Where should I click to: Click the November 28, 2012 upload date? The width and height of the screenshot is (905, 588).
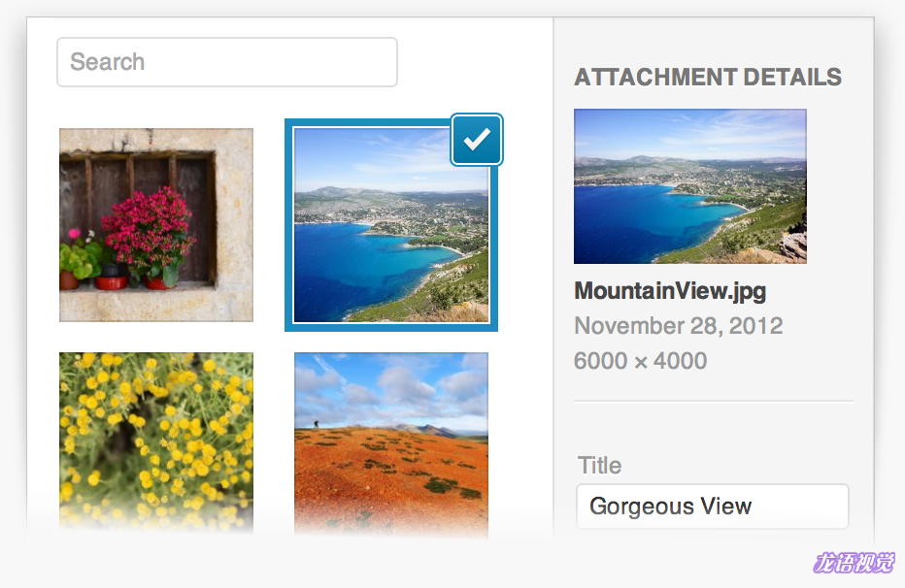click(x=679, y=326)
